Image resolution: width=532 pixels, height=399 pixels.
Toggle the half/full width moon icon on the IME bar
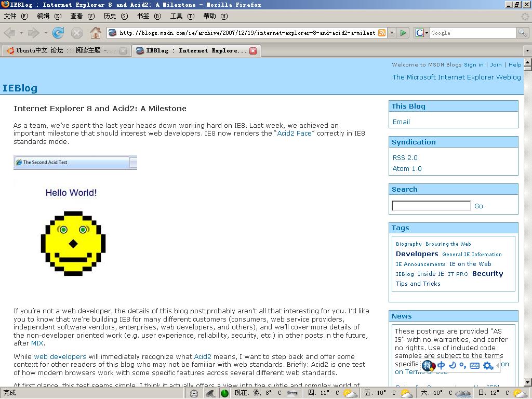[x=453, y=365]
